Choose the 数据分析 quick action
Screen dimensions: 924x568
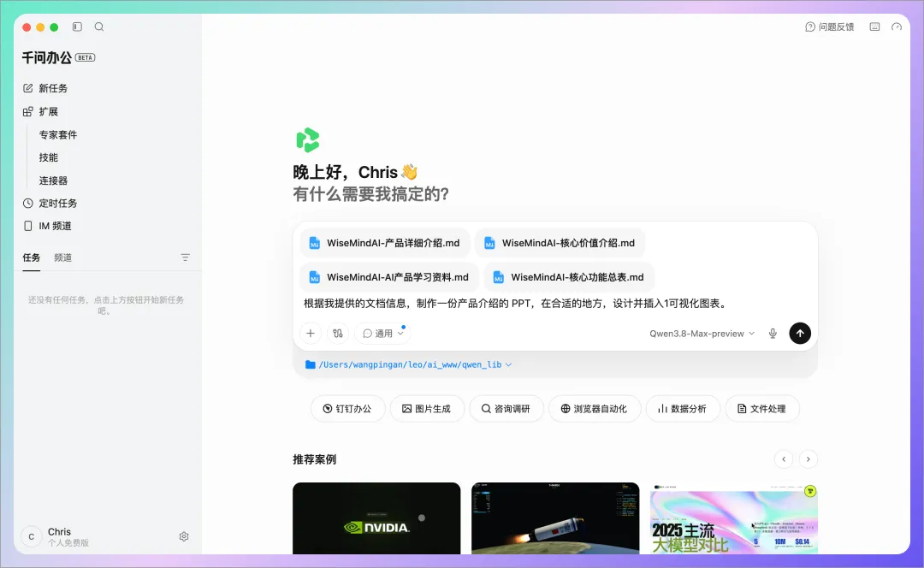pyautogui.click(x=683, y=408)
